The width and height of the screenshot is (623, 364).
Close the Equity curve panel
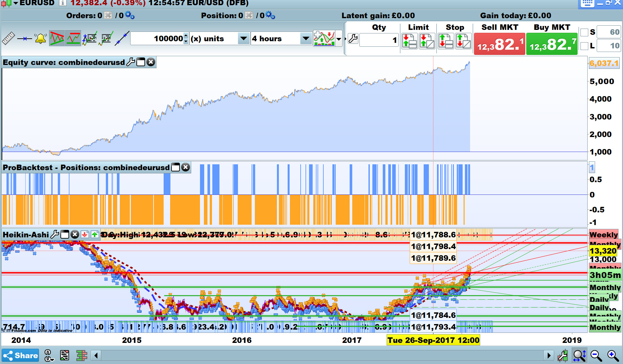(x=151, y=62)
